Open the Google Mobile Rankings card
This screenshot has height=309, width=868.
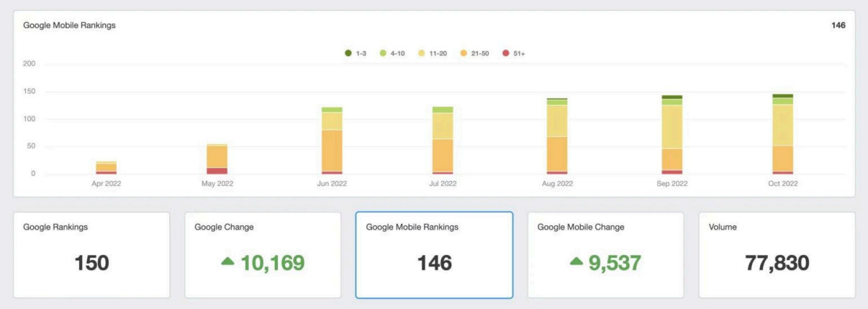tap(434, 255)
